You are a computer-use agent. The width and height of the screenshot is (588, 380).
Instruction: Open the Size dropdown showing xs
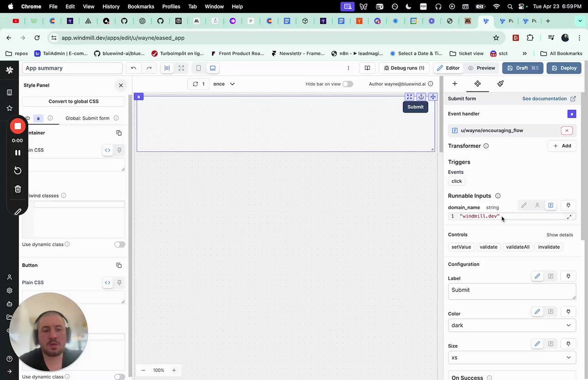pos(512,357)
